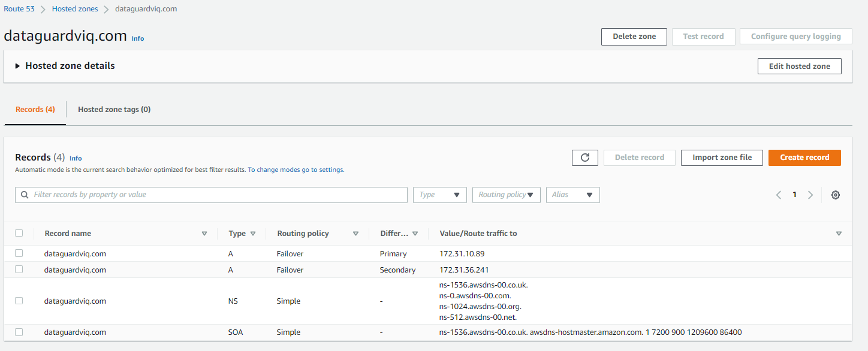This screenshot has width=868, height=351.
Task: Open the Routing policy filter dropdown
Action: tap(506, 195)
